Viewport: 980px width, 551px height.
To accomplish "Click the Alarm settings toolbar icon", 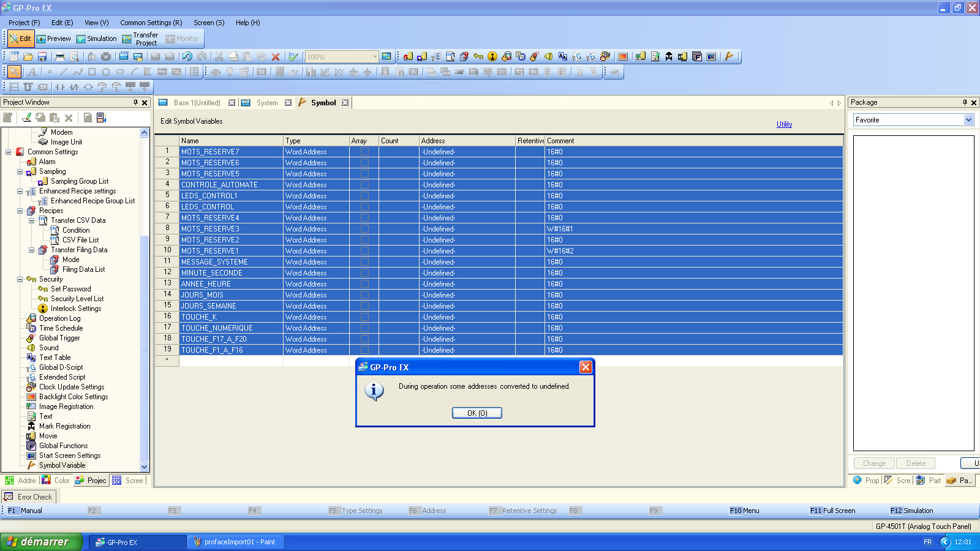I will pyautogui.click(x=408, y=57).
